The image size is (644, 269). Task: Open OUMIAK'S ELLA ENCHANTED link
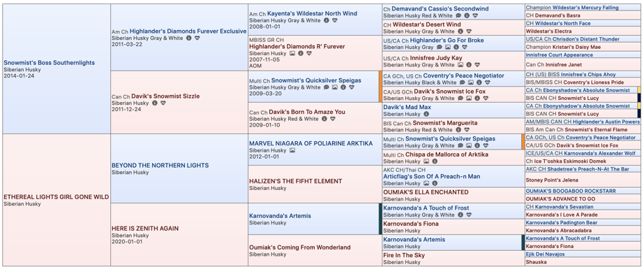pyautogui.click(x=426, y=192)
